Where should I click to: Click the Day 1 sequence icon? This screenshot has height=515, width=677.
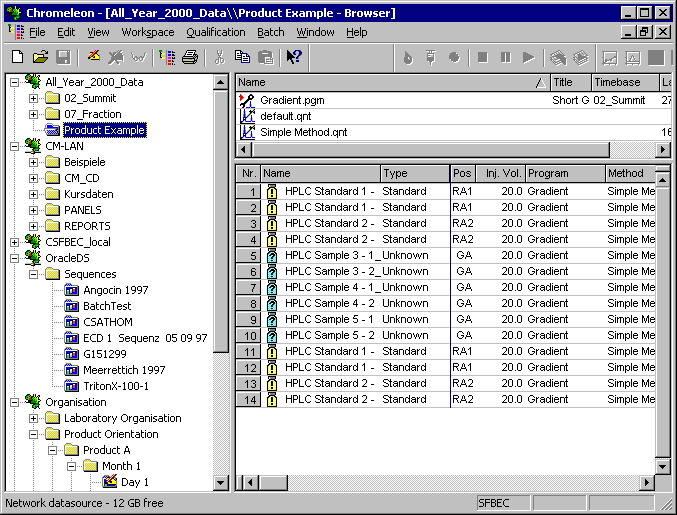(110, 481)
